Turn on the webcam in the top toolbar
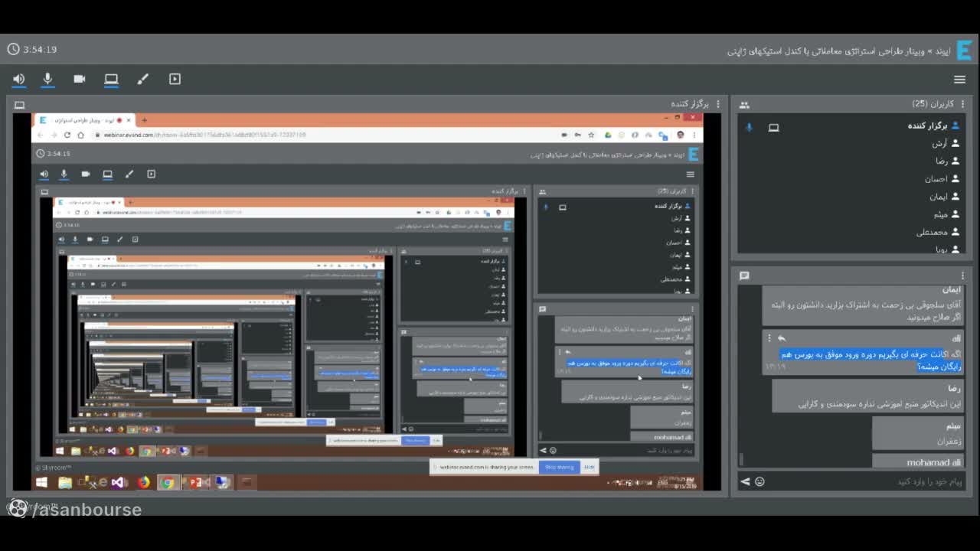This screenshot has height=551, width=980. point(80,79)
